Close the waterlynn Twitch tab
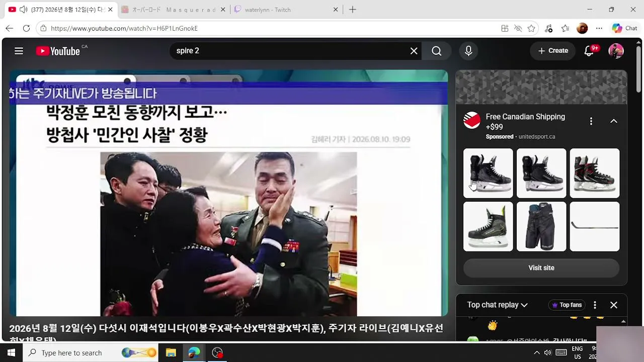 (x=336, y=10)
